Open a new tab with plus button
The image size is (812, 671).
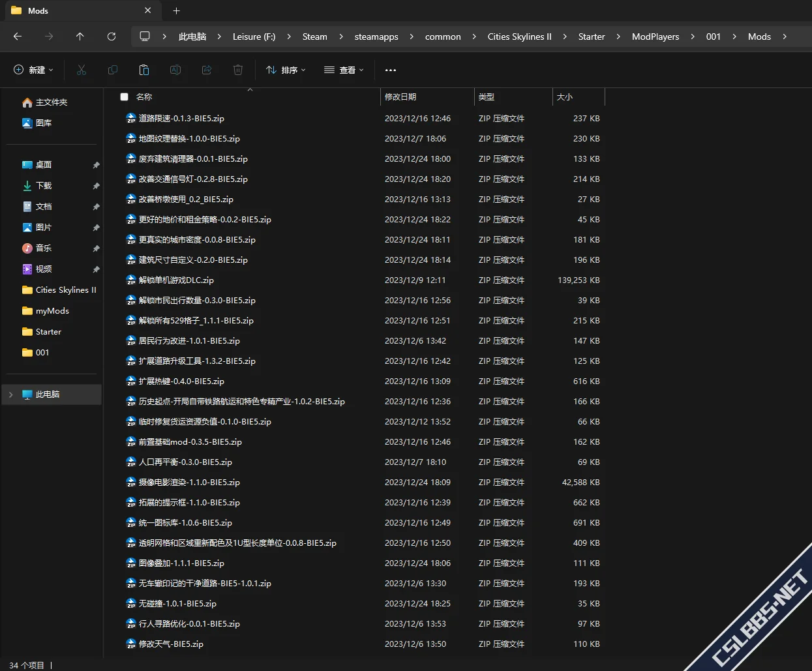(x=176, y=10)
